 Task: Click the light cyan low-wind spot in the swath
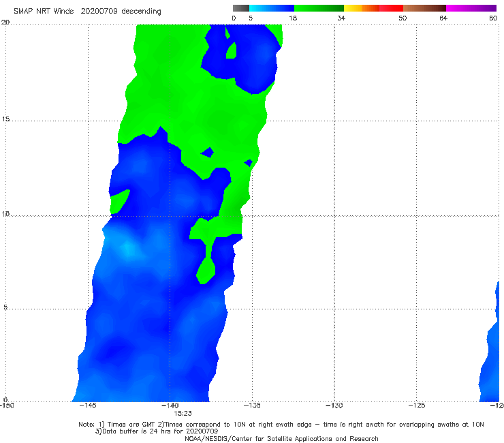click(129, 249)
